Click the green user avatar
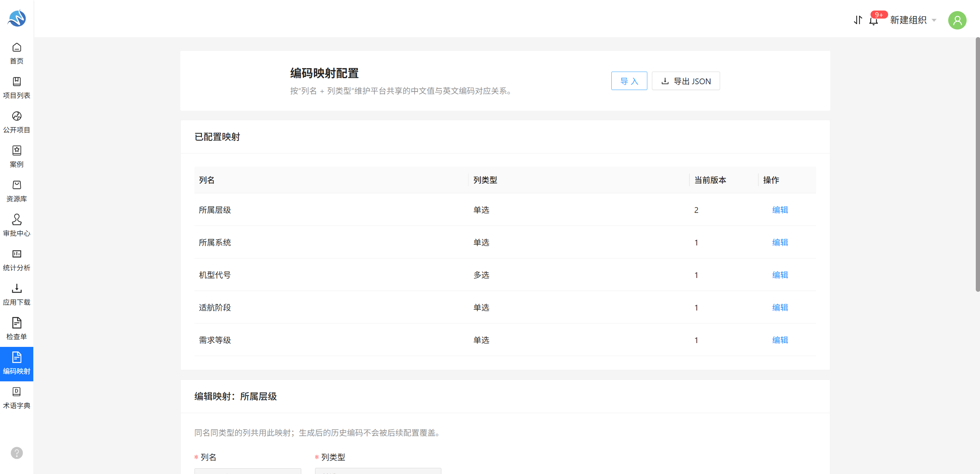Viewport: 980px width, 474px height. pyautogui.click(x=957, y=20)
